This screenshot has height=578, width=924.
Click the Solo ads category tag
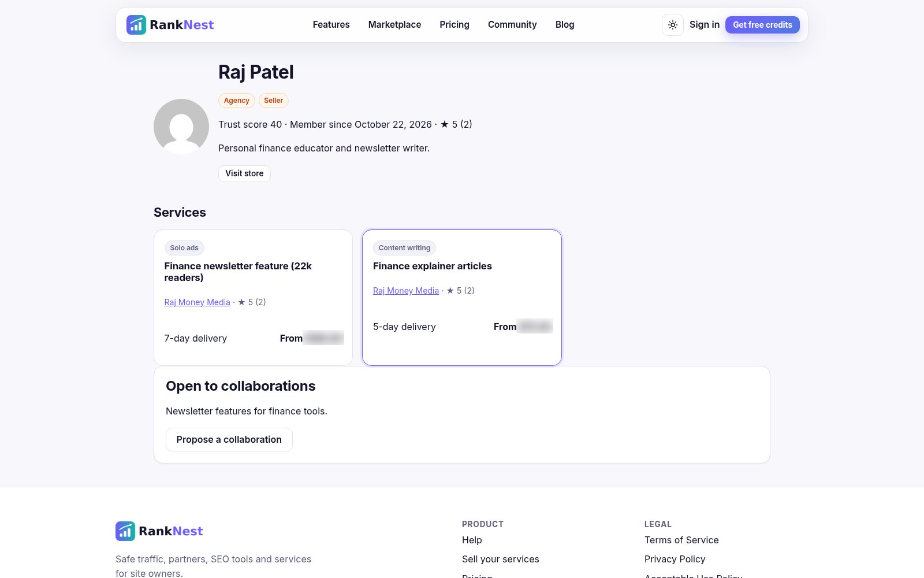[184, 248]
